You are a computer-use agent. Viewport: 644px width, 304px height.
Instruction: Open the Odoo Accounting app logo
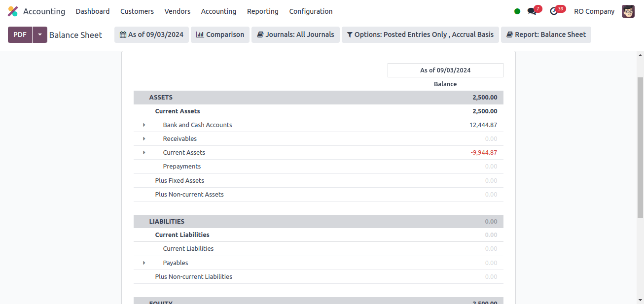click(x=13, y=11)
